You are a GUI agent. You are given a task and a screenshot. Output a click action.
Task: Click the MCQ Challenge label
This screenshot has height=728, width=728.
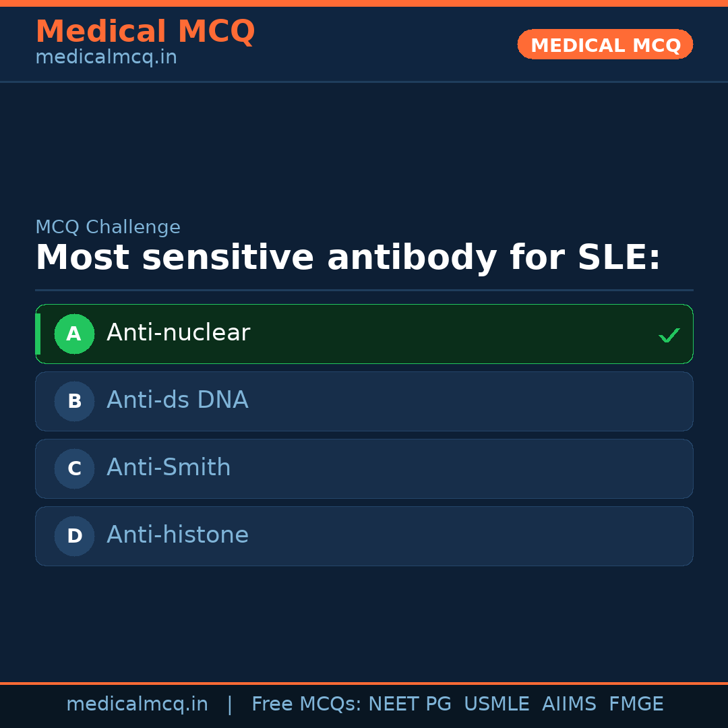coord(108,227)
